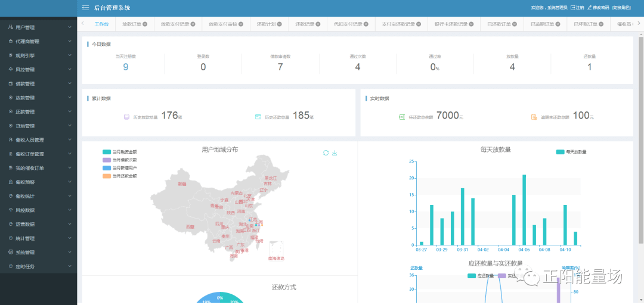Click the 注销 logout link

coord(580,8)
